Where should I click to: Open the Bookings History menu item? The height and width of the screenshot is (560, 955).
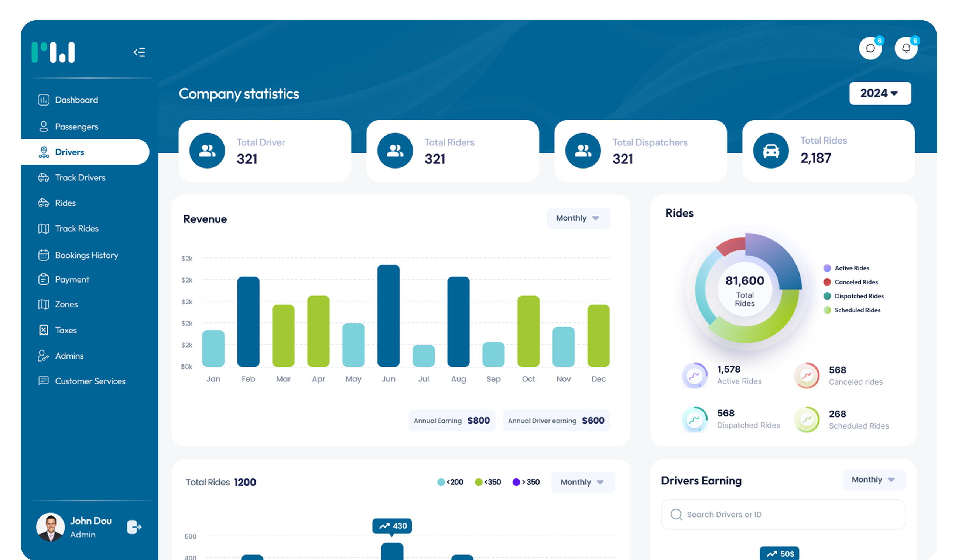tap(86, 255)
